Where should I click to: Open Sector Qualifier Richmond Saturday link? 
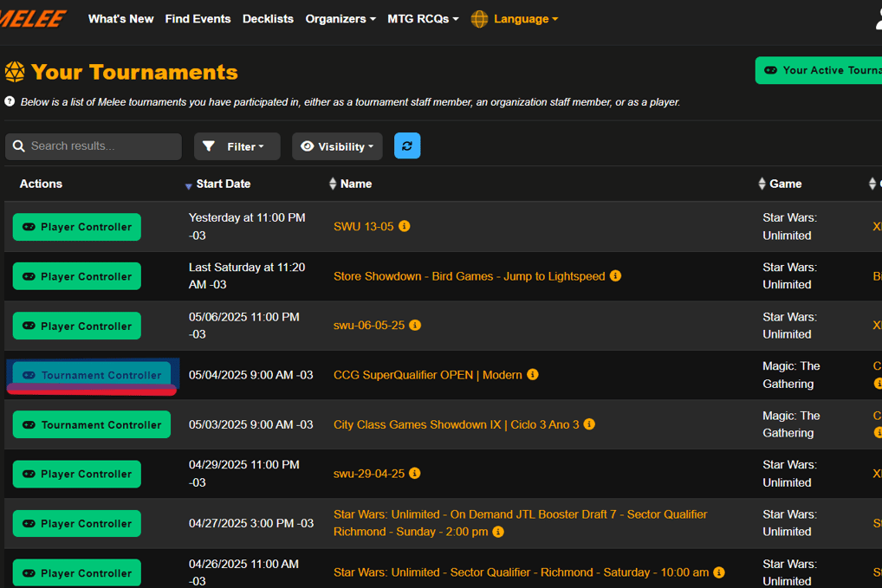coord(521,572)
